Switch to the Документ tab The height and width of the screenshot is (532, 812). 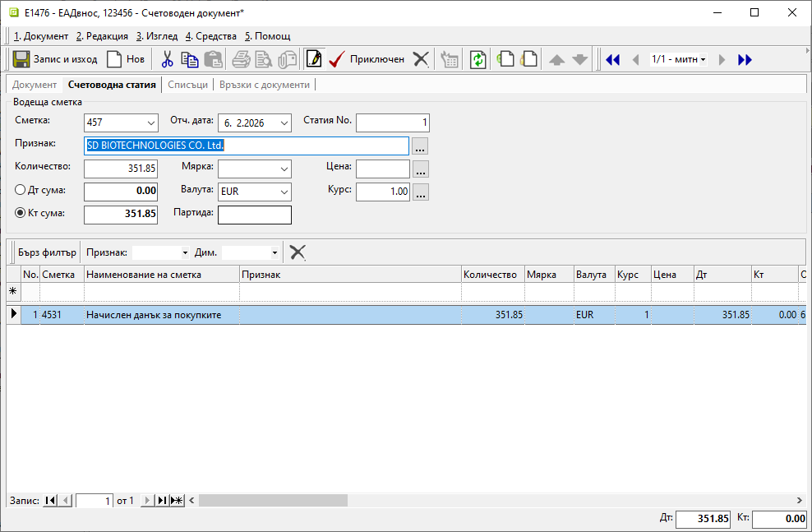(x=35, y=85)
